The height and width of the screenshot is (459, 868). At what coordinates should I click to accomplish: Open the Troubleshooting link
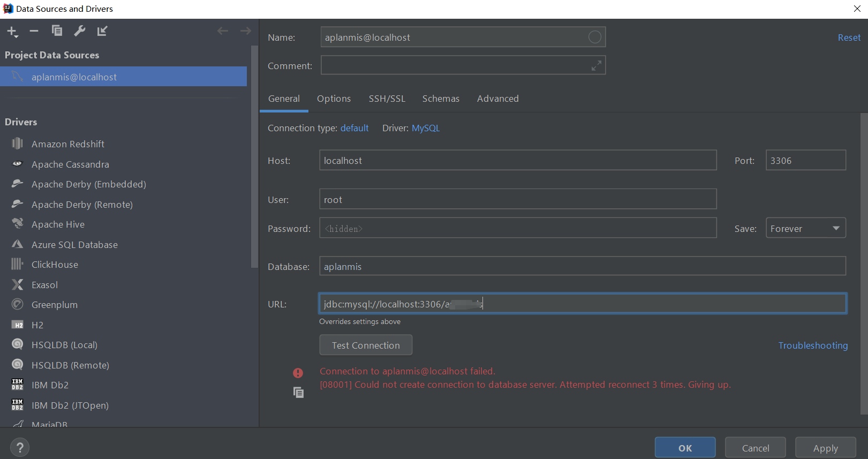813,345
